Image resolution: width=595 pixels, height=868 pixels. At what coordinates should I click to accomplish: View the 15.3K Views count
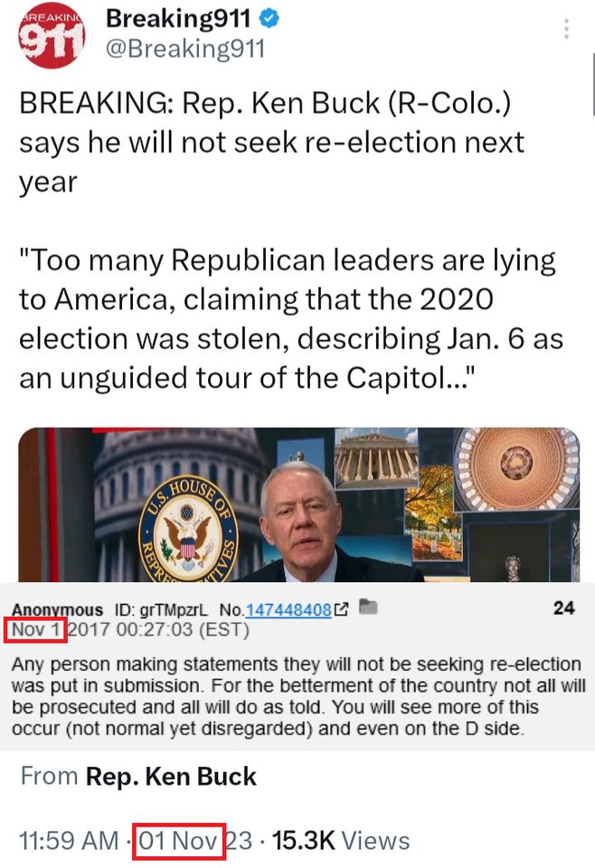pyautogui.click(x=340, y=840)
